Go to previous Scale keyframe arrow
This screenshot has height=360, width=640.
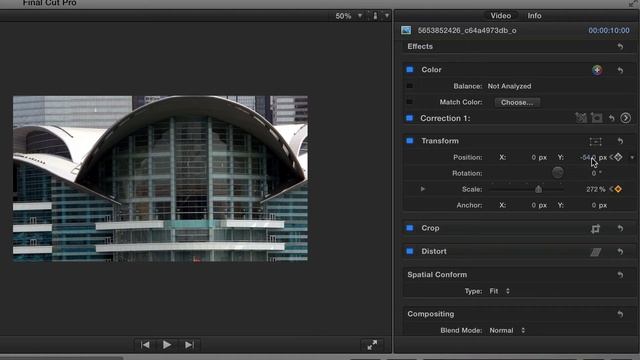tap(611, 189)
